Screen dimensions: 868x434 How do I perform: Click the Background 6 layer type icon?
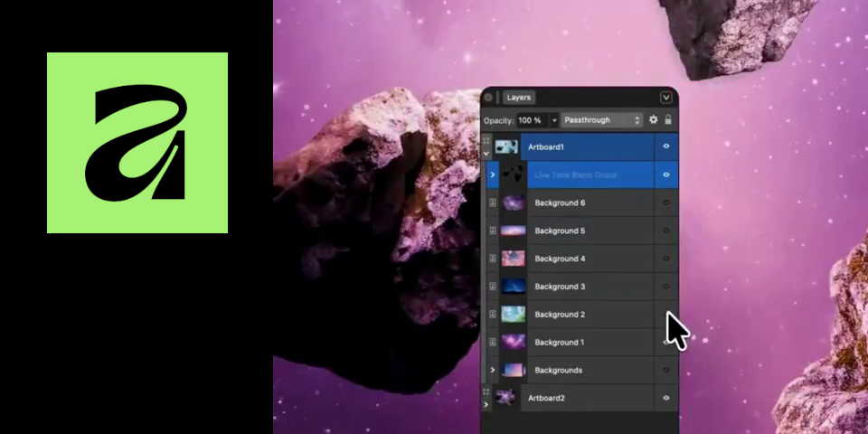click(493, 203)
